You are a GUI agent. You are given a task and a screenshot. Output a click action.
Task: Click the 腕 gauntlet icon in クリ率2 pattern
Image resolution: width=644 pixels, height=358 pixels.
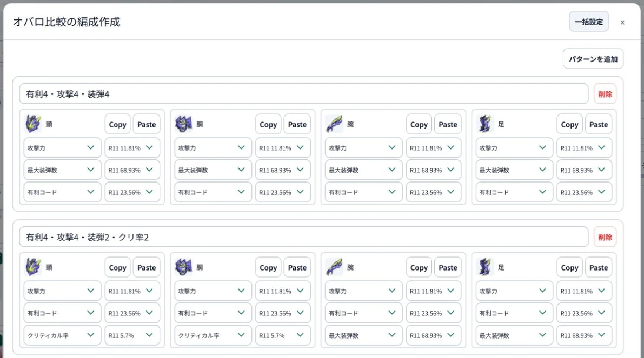pos(334,267)
